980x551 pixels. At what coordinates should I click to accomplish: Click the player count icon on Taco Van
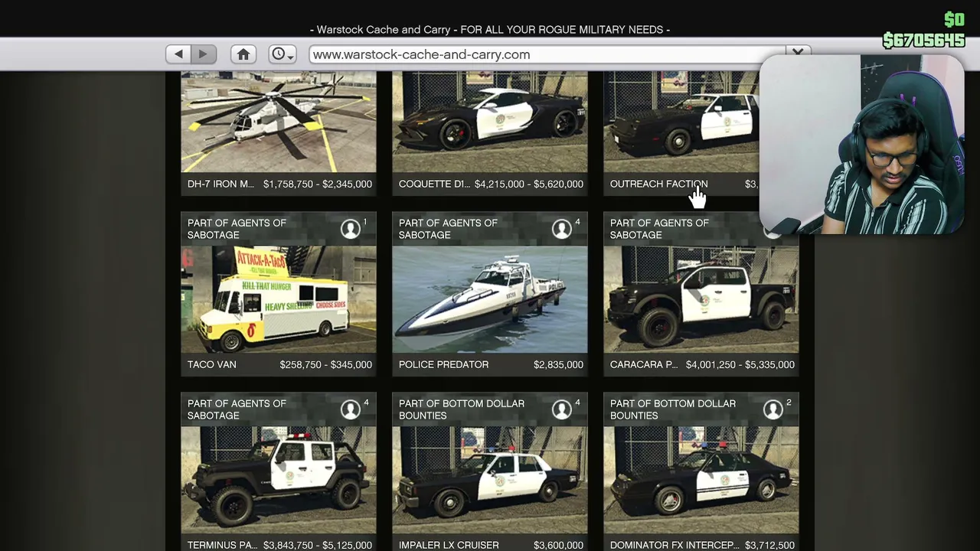[351, 229]
